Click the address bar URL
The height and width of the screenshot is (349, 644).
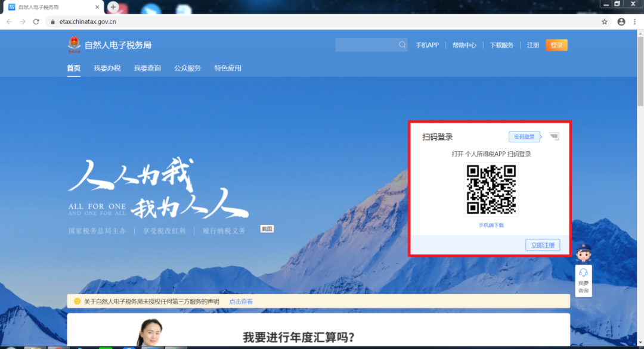click(88, 21)
